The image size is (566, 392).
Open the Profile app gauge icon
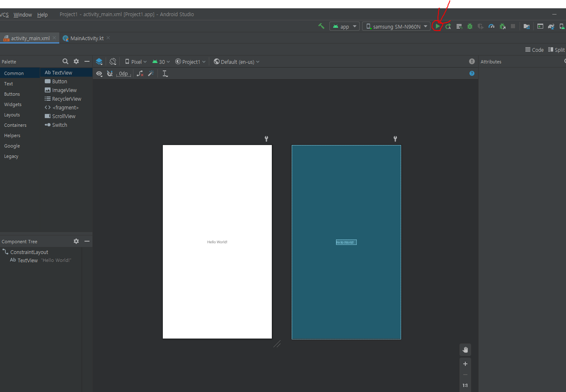[491, 26]
